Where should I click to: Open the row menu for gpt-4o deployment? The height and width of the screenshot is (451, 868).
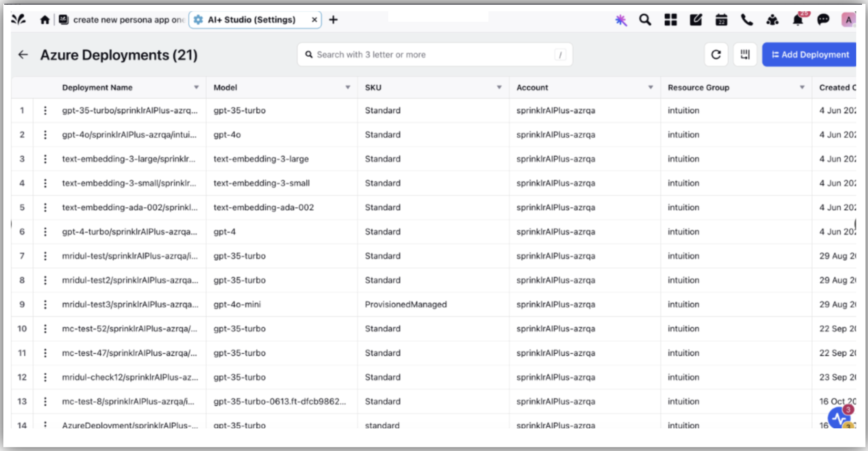(x=45, y=135)
